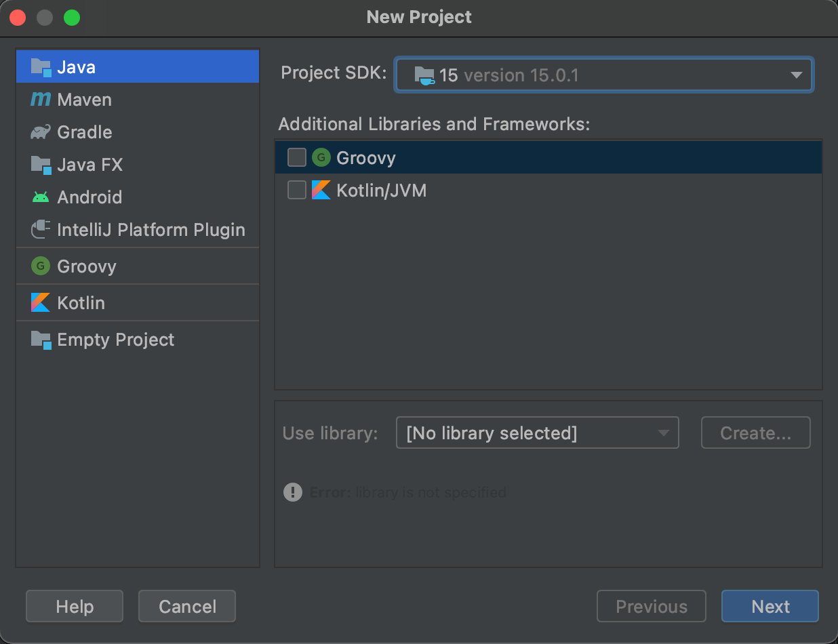
Task: Click the Next button
Action: tap(770, 606)
